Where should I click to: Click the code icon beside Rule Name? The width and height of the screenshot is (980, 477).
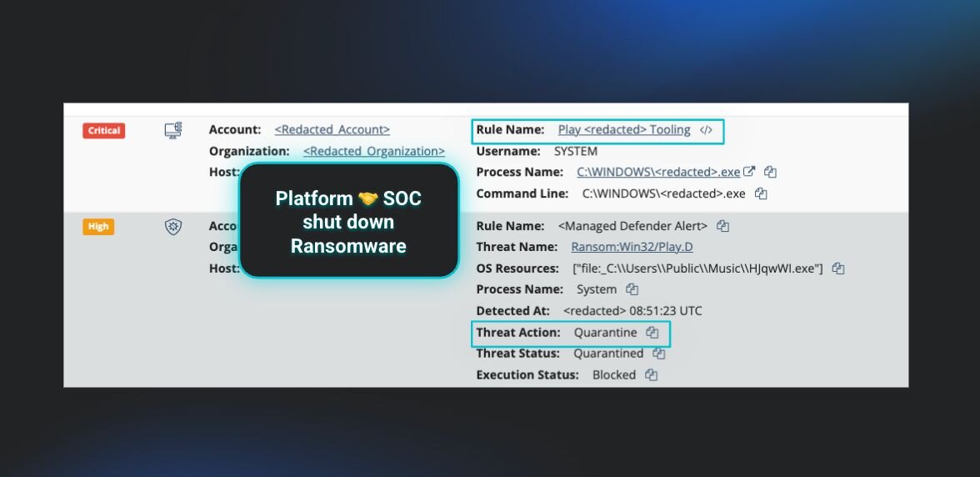706,130
